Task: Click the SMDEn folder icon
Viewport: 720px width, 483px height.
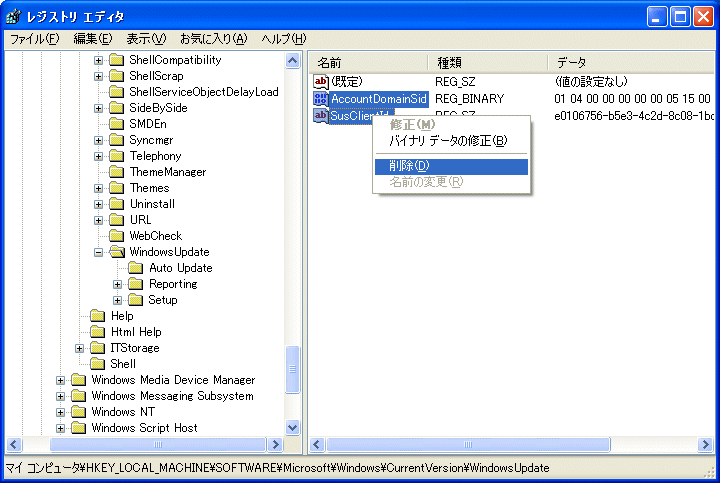Action: click(x=117, y=124)
